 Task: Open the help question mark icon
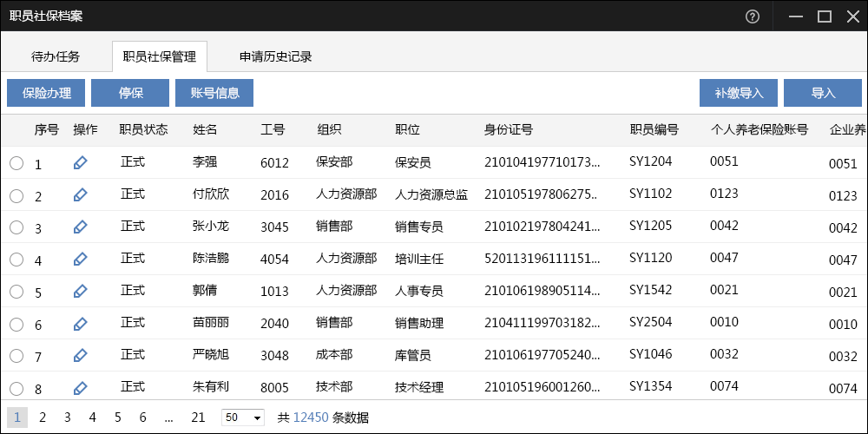click(x=753, y=16)
